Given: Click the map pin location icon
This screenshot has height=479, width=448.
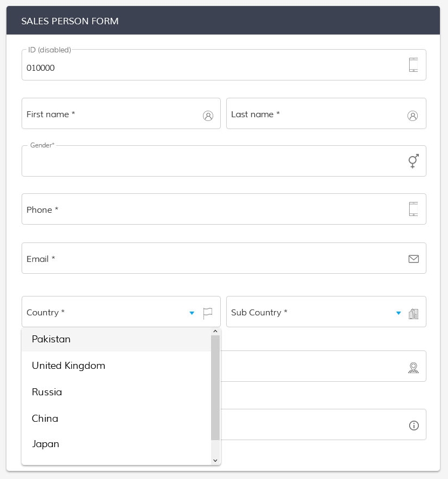Looking at the screenshot, I should pyautogui.click(x=413, y=368).
